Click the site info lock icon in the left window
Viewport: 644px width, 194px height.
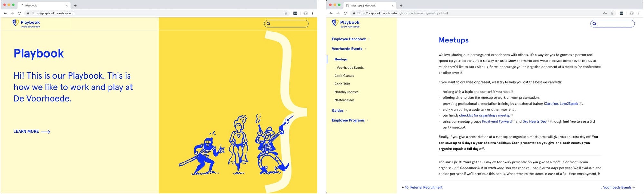point(28,13)
